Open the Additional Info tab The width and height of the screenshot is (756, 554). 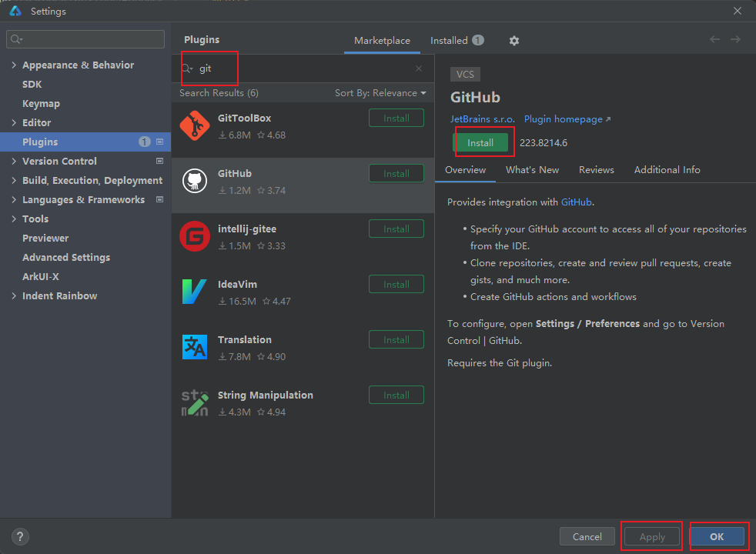tap(667, 170)
